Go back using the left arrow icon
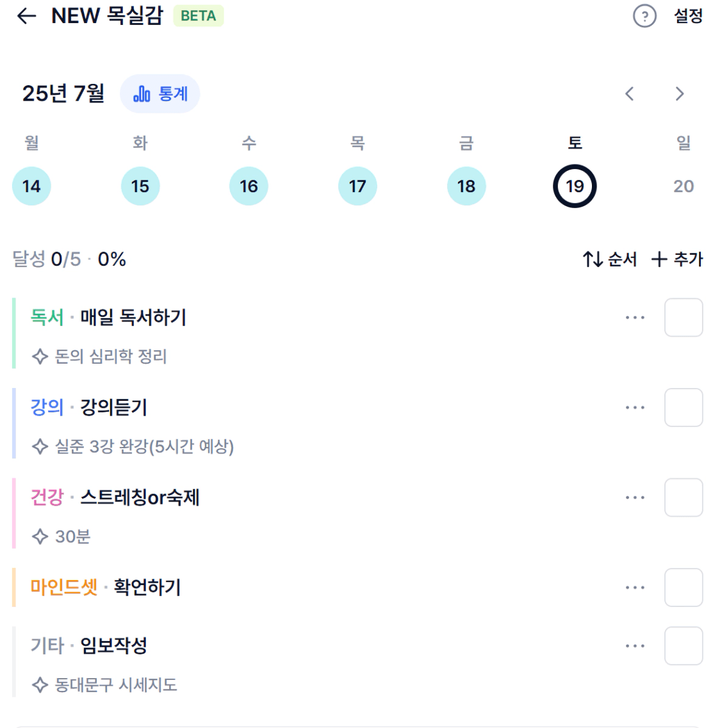The image size is (713, 728). click(x=26, y=16)
